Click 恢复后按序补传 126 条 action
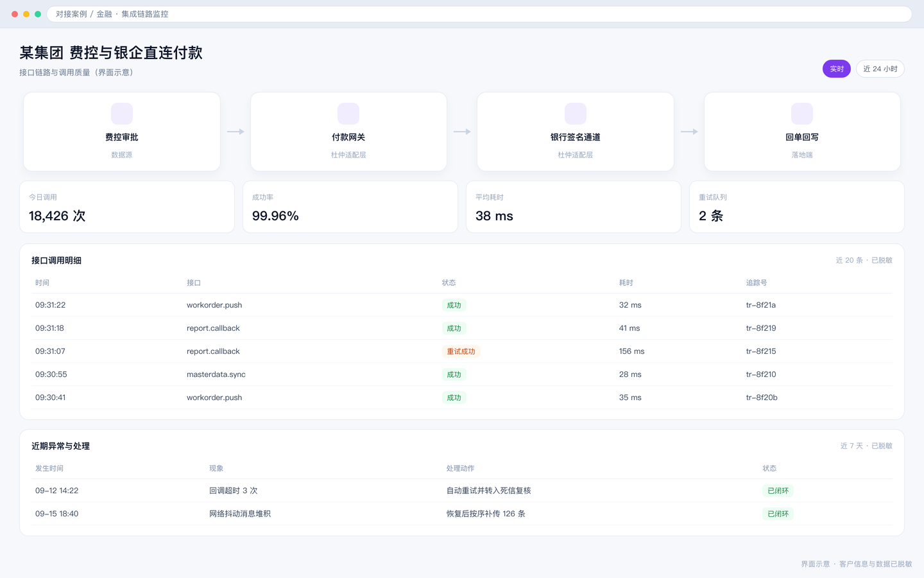 [486, 514]
